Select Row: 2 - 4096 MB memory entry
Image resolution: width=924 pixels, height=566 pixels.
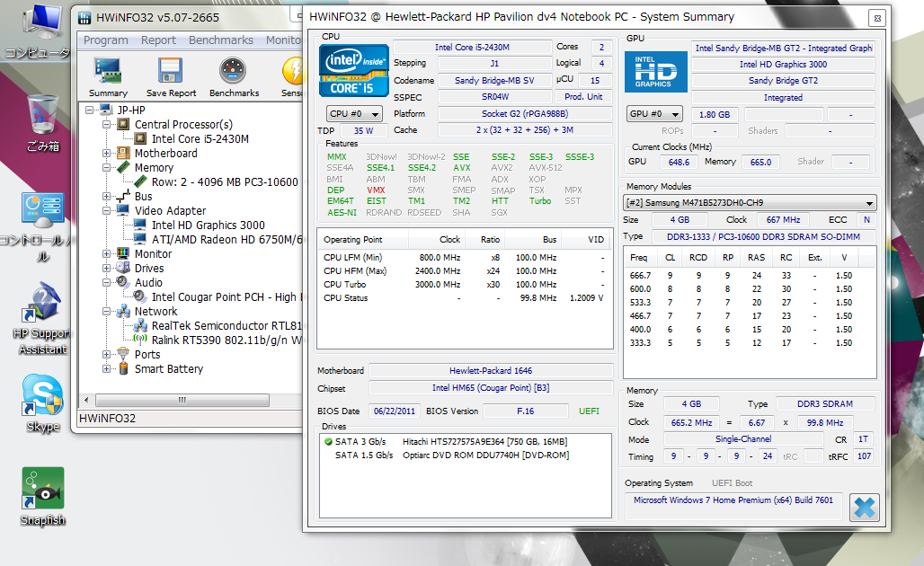[x=225, y=182]
